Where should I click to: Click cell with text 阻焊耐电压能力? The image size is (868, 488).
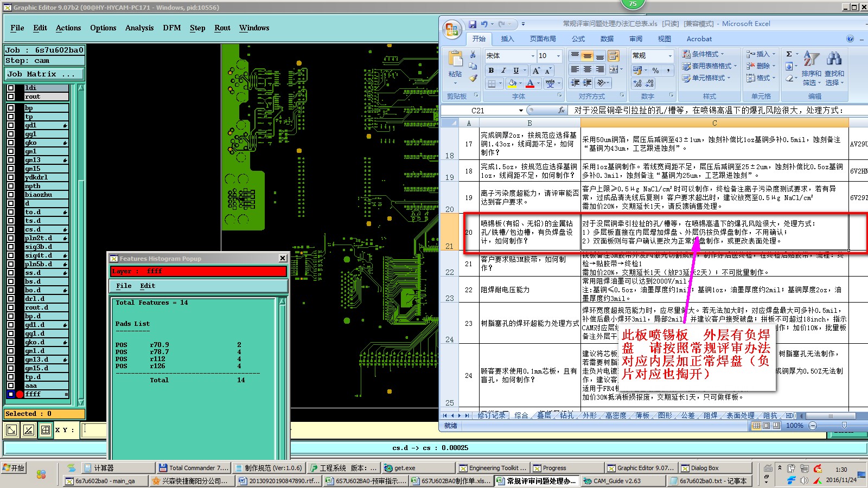(x=530, y=290)
